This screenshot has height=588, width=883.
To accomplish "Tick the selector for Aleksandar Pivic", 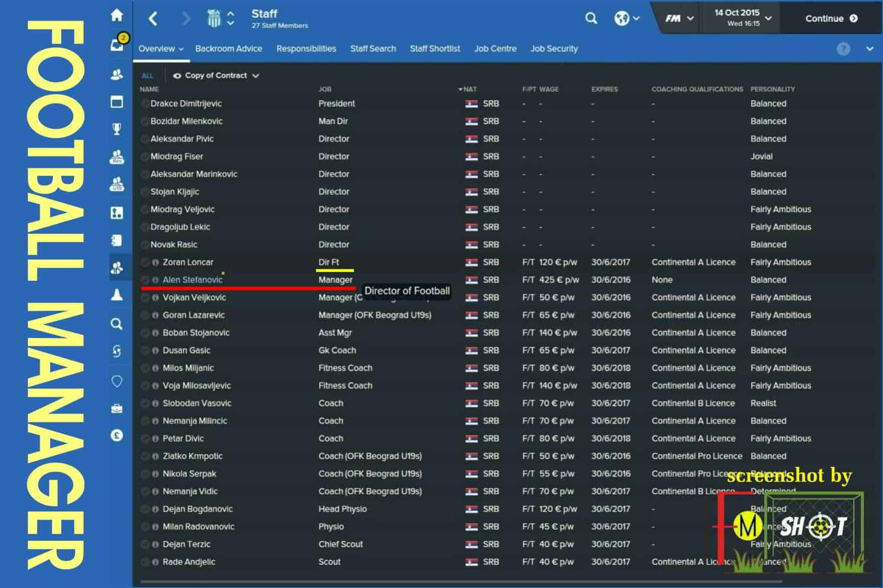I will coord(145,139).
